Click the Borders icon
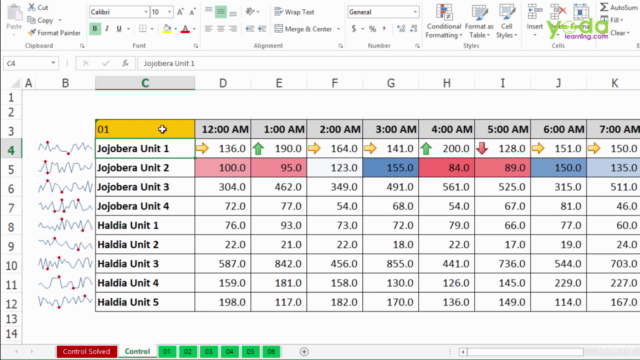 (x=142, y=29)
